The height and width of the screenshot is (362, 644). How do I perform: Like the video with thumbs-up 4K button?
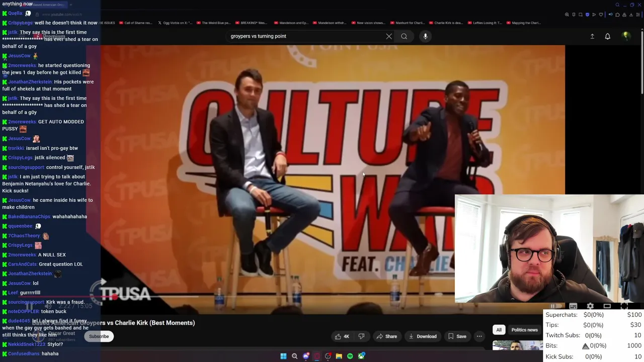(342, 336)
